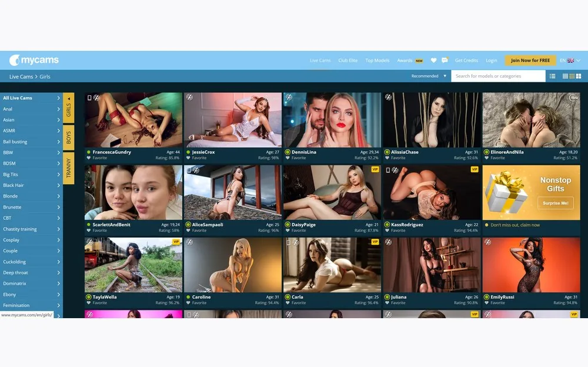Viewport: 588px width, 367px height.
Task: Switch to list view icon
Action: pos(552,76)
